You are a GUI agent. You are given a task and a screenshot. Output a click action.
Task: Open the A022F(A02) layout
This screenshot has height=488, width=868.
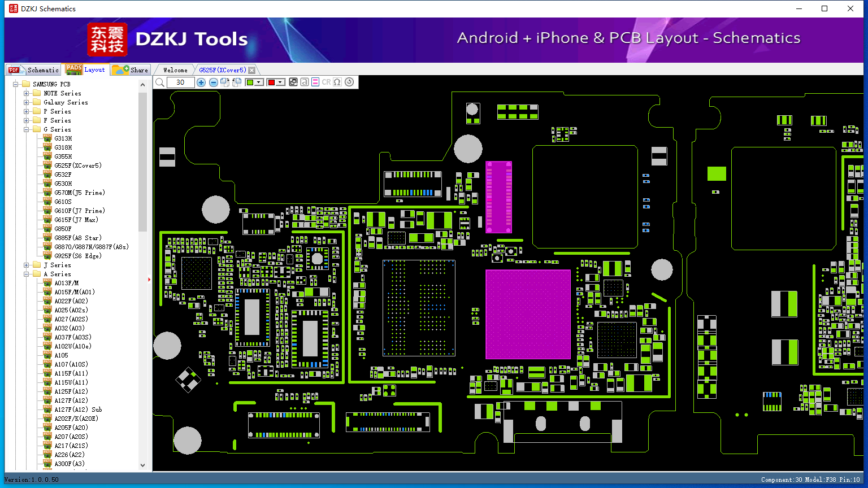(x=71, y=301)
